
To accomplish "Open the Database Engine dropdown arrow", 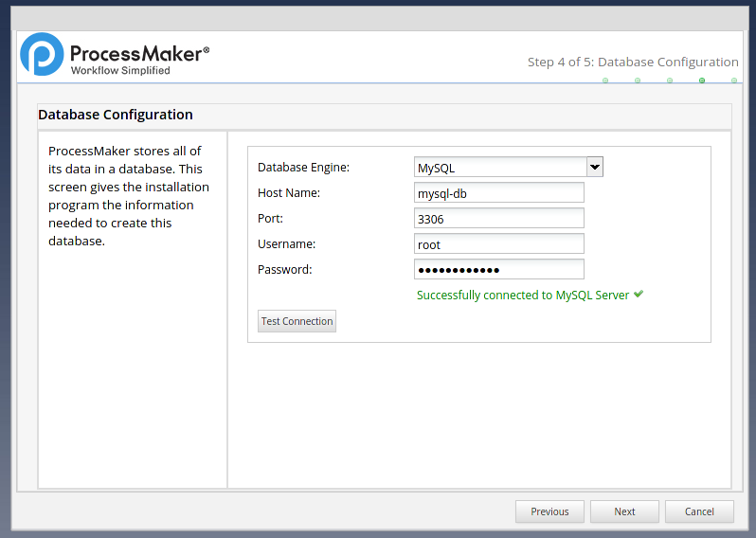I will (x=595, y=167).
